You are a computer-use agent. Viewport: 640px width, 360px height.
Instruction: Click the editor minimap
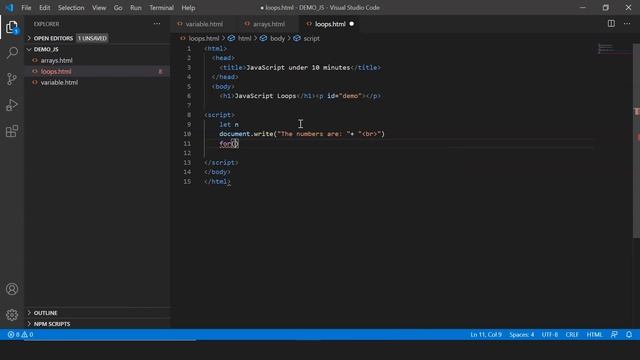click(615, 49)
